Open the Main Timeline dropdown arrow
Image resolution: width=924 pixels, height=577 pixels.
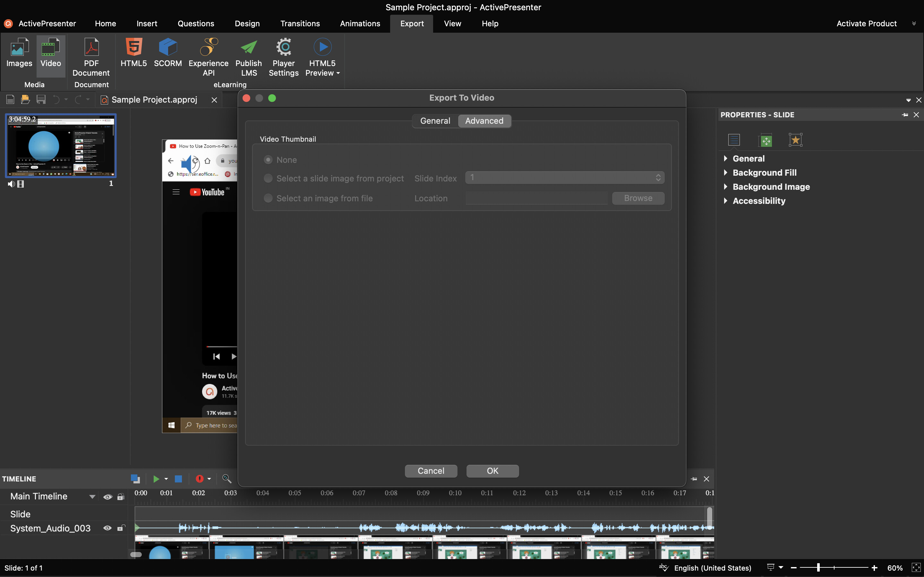(x=92, y=497)
